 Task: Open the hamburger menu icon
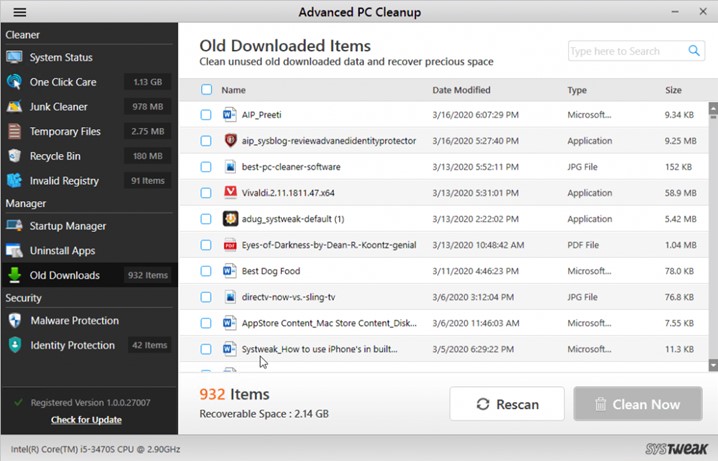point(20,12)
